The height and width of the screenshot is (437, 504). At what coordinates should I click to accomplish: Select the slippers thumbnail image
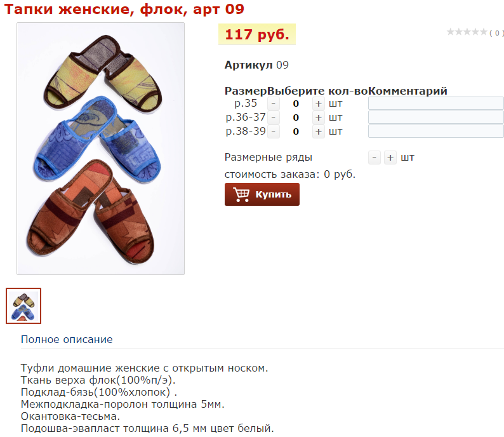(23, 306)
